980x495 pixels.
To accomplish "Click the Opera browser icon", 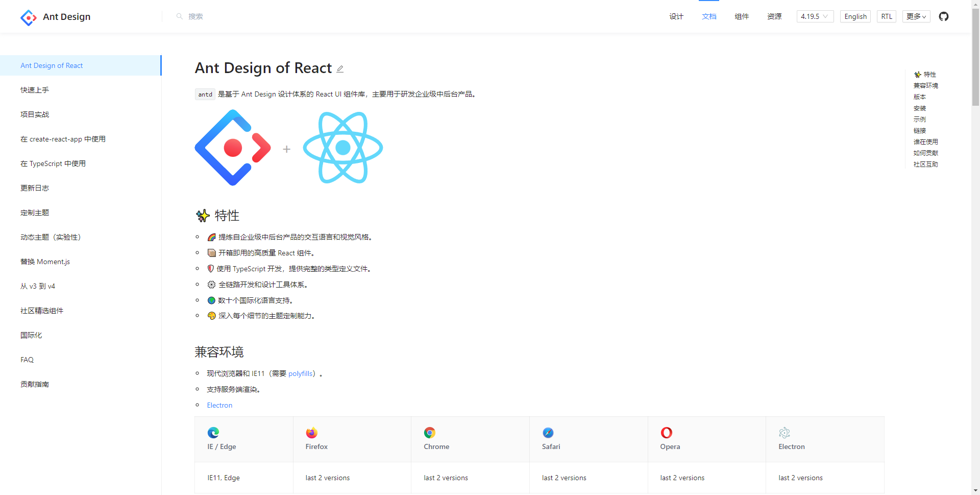I will click(x=667, y=433).
